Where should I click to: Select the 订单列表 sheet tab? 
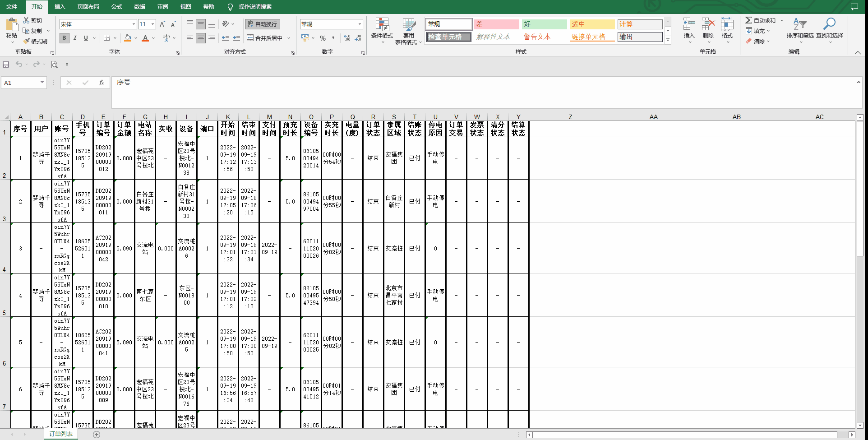(x=61, y=434)
